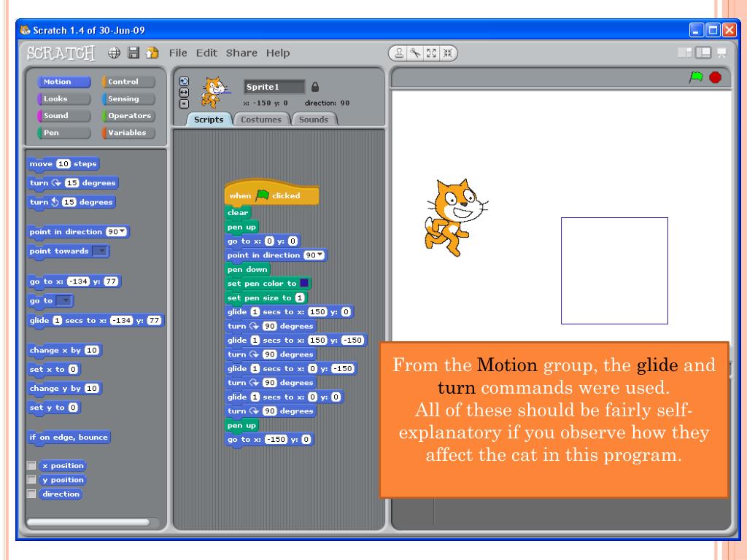This screenshot has width=747, height=560.
Task: Select the Control block category
Action: 128,82
